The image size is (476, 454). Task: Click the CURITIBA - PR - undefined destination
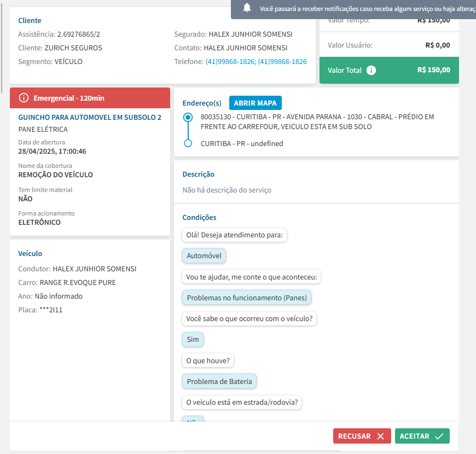click(x=242, y=143)
